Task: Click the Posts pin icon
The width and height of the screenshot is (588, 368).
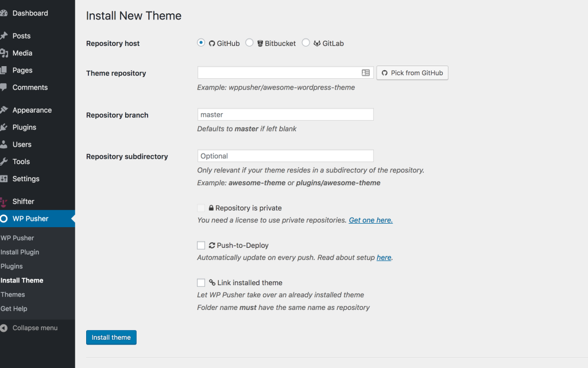Action: [4, 36]
